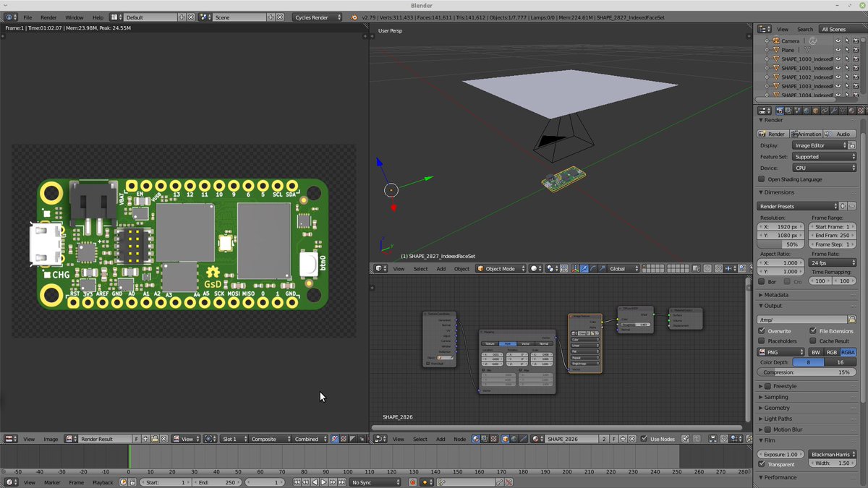Click the outliner editor-type icon
The width and height of the screenshot is (868, 488).
(765, 29)
